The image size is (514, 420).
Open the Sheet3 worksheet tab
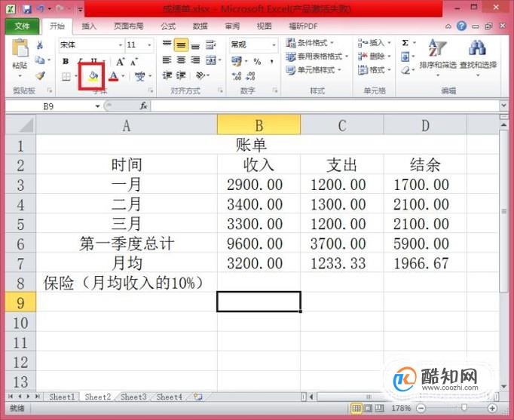(x=133, y=397)
